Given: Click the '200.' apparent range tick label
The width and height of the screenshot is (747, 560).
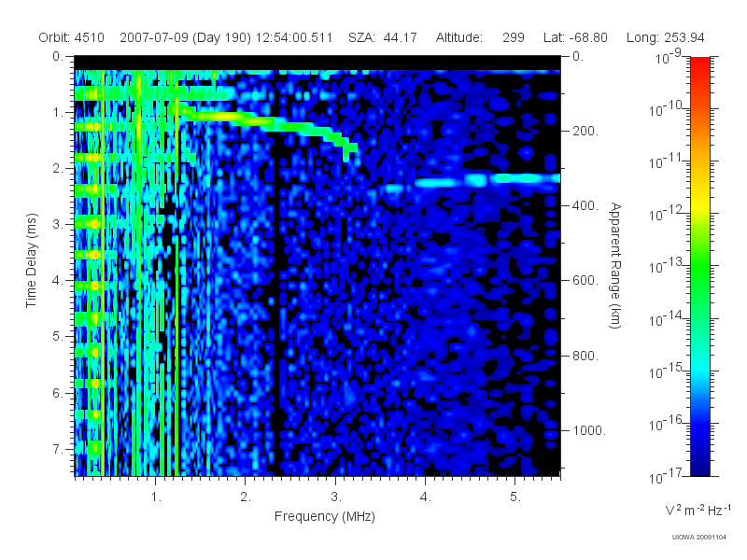Looking at the screenshot, I should 585,131.
